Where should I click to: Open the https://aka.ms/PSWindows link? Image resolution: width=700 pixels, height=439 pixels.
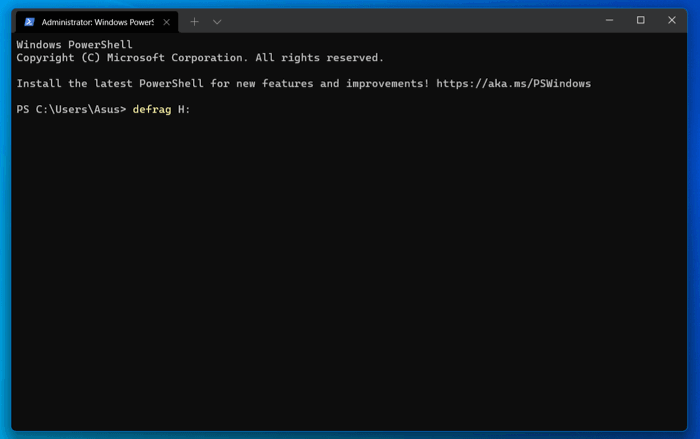pyautogui.click(x=513, y=84)
